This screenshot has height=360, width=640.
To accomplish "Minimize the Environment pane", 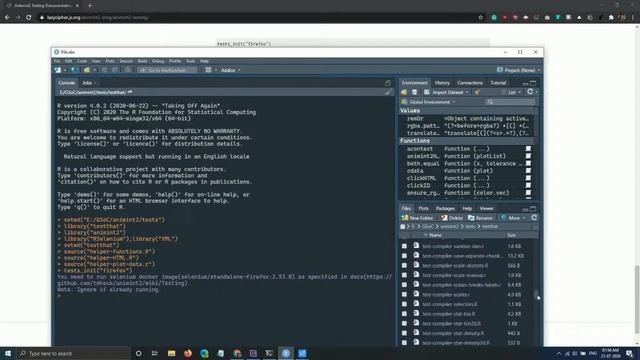I will 525,83.
